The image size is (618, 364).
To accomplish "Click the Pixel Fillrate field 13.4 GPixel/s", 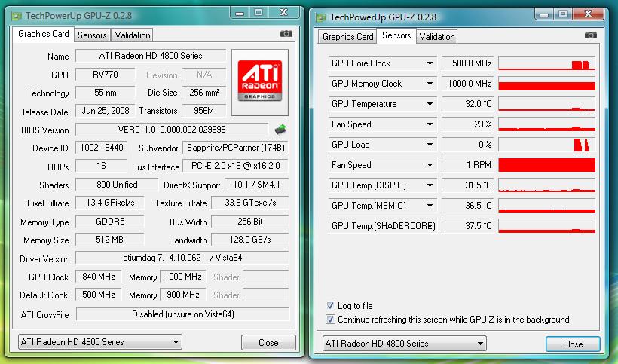I will click(110, 203).
